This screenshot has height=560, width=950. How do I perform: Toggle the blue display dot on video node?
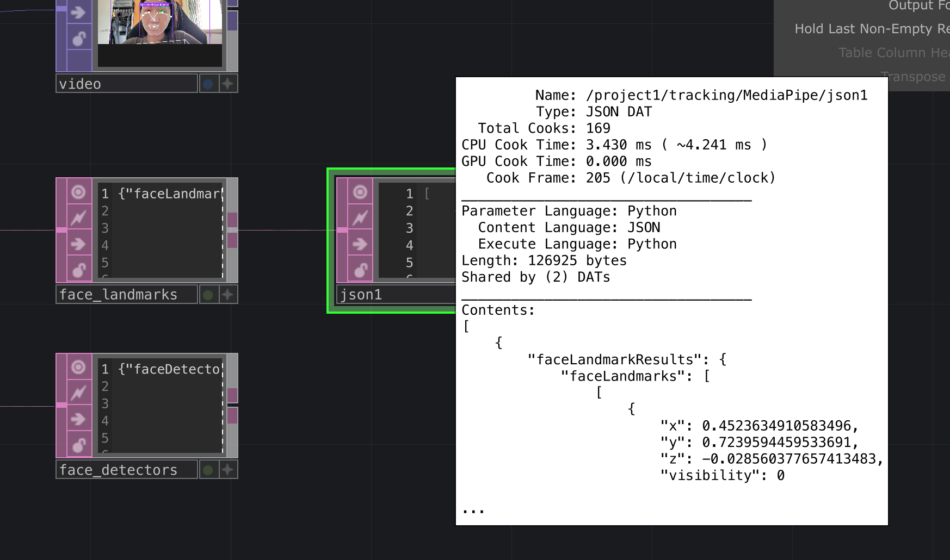pyautogui.click(x=208, y=84)
